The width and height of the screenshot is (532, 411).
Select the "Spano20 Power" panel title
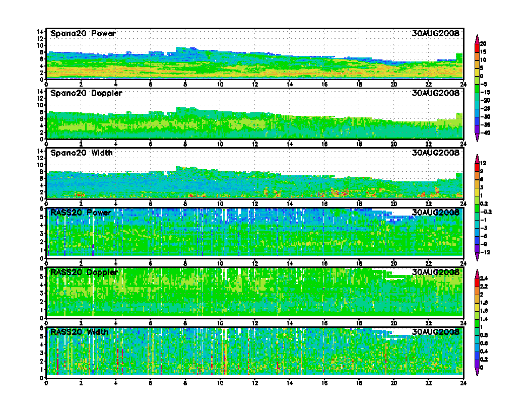[x=83, y=34]
